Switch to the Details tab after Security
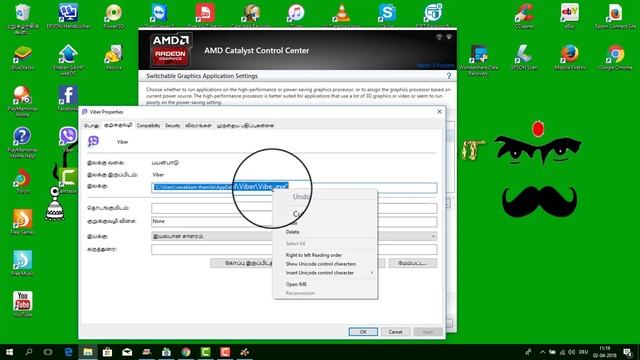 tap(199, 125)
